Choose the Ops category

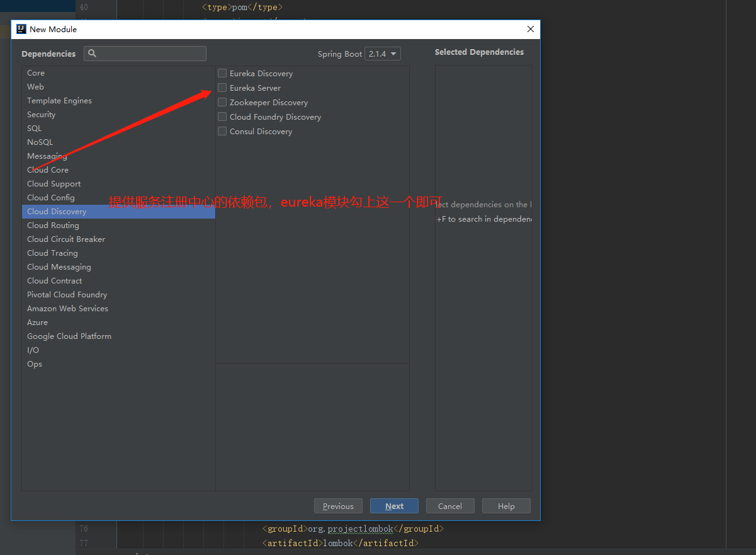click(x=118, y=364)
